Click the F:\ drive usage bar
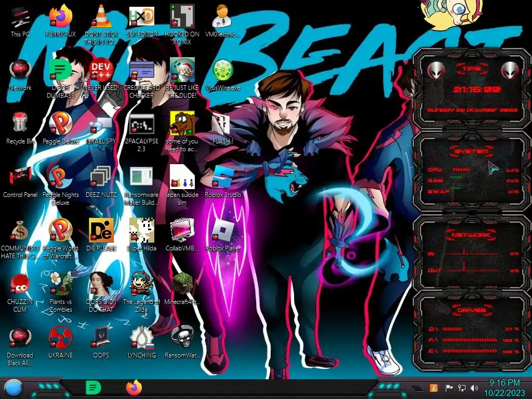This screenshot has height=399, width=532. [470, 340]
